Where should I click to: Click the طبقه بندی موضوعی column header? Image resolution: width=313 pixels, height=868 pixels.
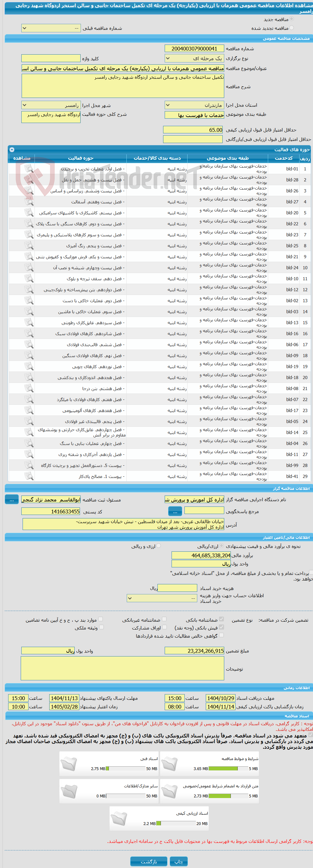[228, 158]
